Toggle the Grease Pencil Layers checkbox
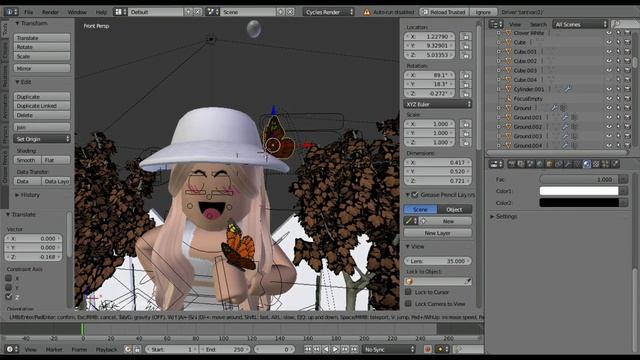640x360 pixels. coord(415,195)
